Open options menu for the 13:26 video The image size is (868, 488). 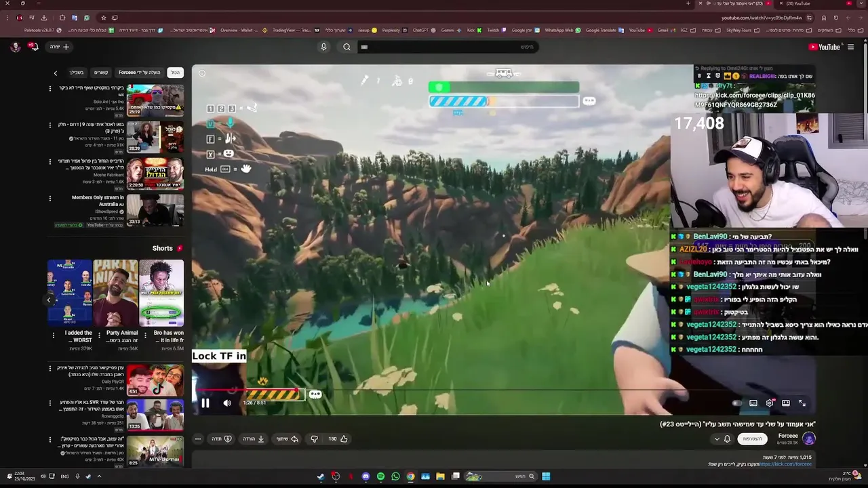(50, 403)
